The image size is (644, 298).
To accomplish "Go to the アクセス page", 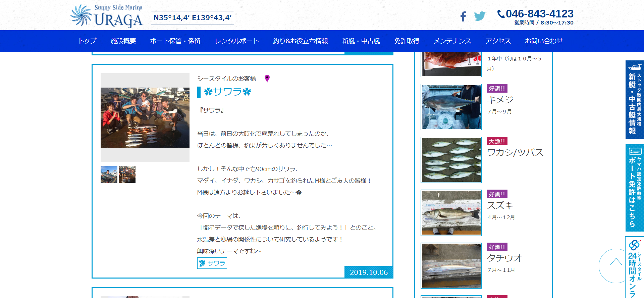I will point(498,41).
